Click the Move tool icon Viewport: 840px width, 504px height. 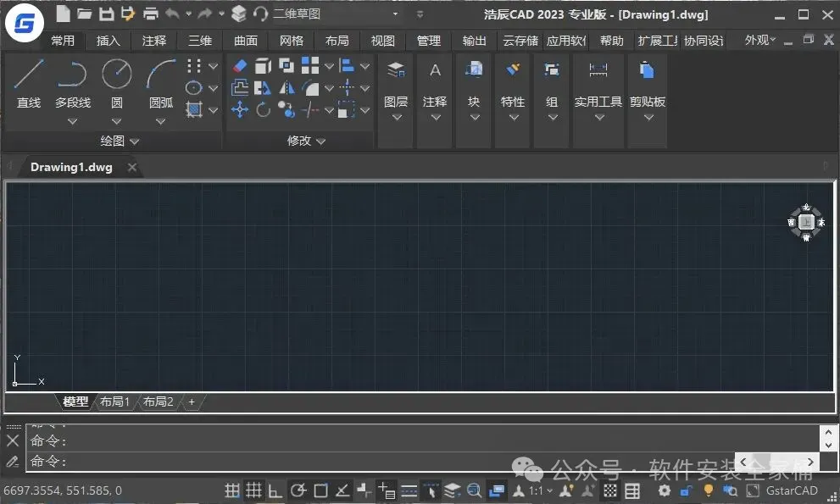pyautogui.click(x=240, y=110)
